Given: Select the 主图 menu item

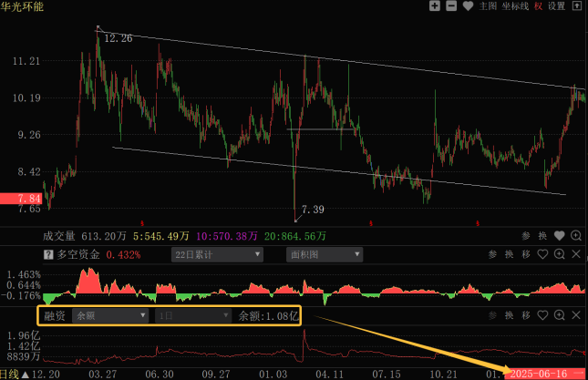Looking at the screenshot, I should click(x=488, y=6).
